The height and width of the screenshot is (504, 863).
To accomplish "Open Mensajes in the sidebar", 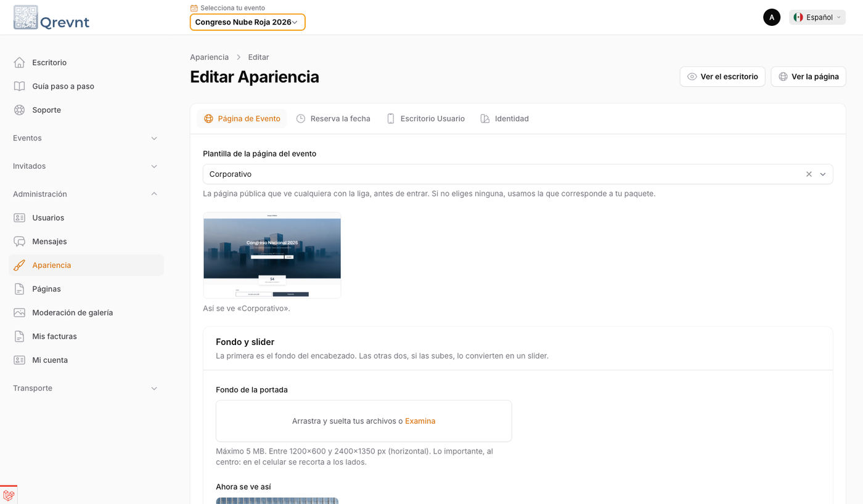I will click(x=86, y=242).
